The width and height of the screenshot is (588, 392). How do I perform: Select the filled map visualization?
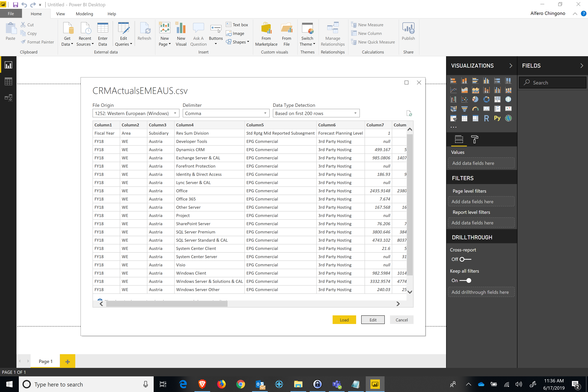[x=453, y=109]
